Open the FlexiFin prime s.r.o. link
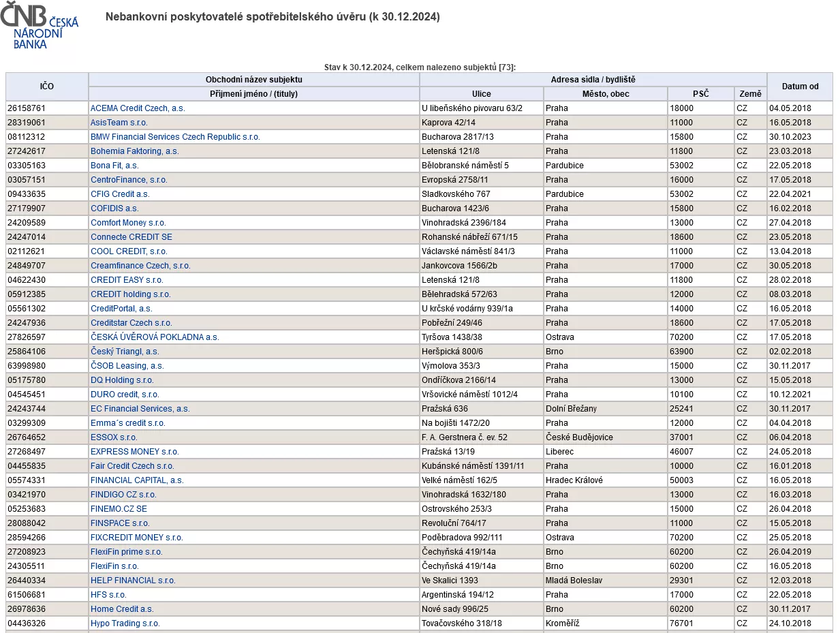 tap(127, 552)
